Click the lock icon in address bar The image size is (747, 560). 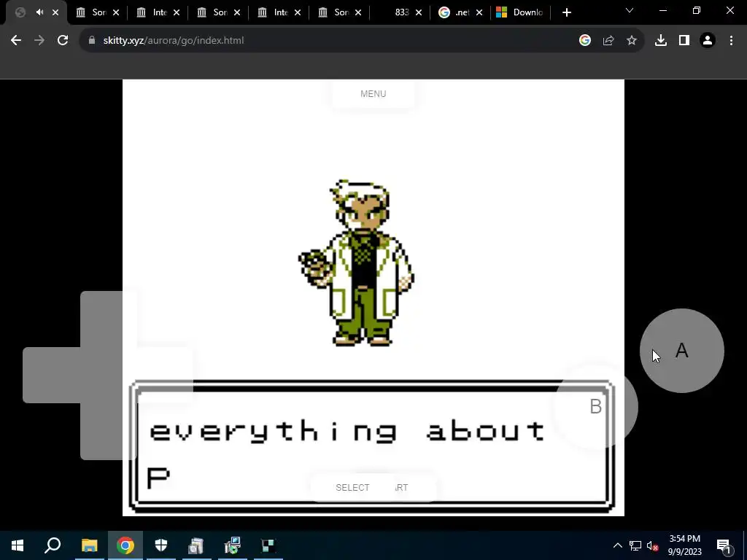coord(92,41)
